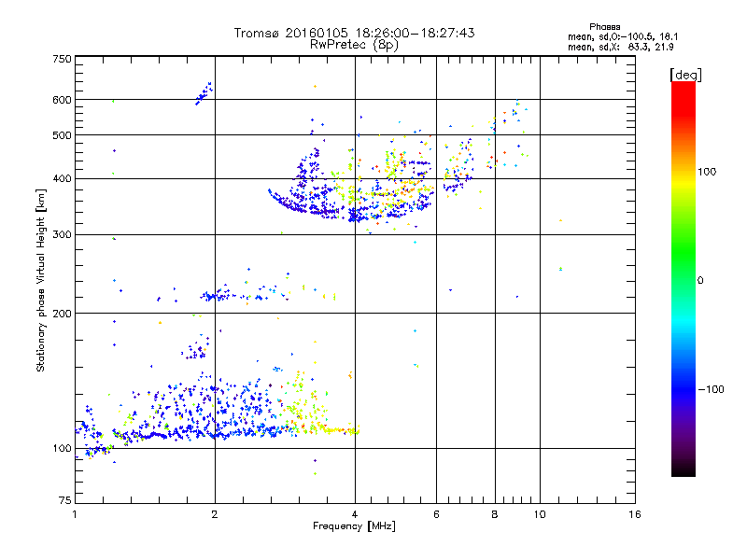Click the y-axis tick label '300'
Viewport: 747px width, 560px height.
point(62,235)
